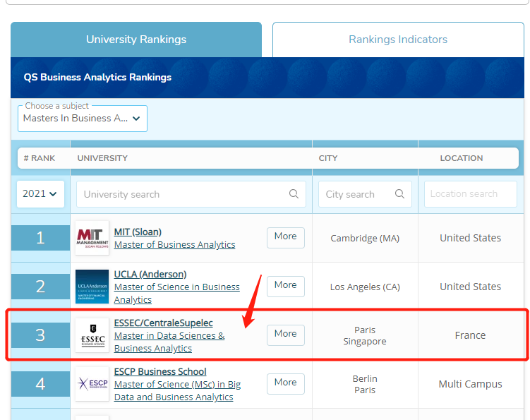Viewport: 530px width, 420px height.
Task: Open MSc in Big Data and Business Analytics link
Action: tap(177, 390)
